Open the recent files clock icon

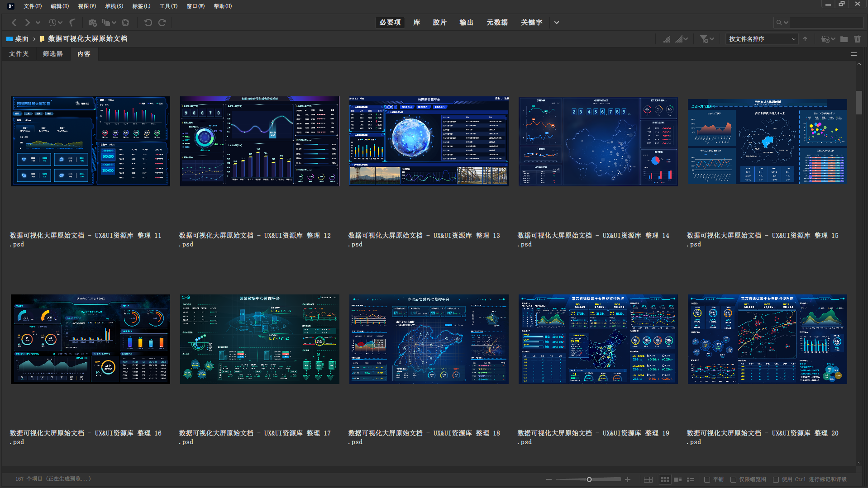click(x=52, y=23)
